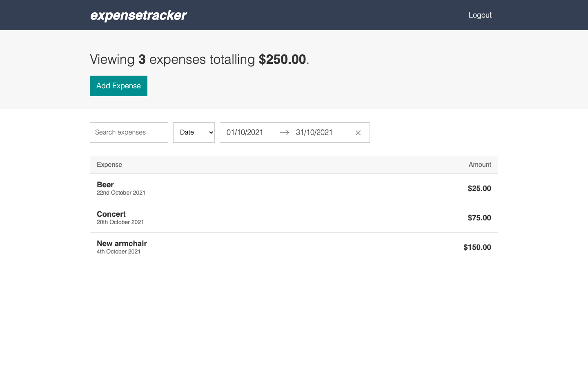
Task: Click the end date field showing 31/10/2021
Action: [314, 132]
